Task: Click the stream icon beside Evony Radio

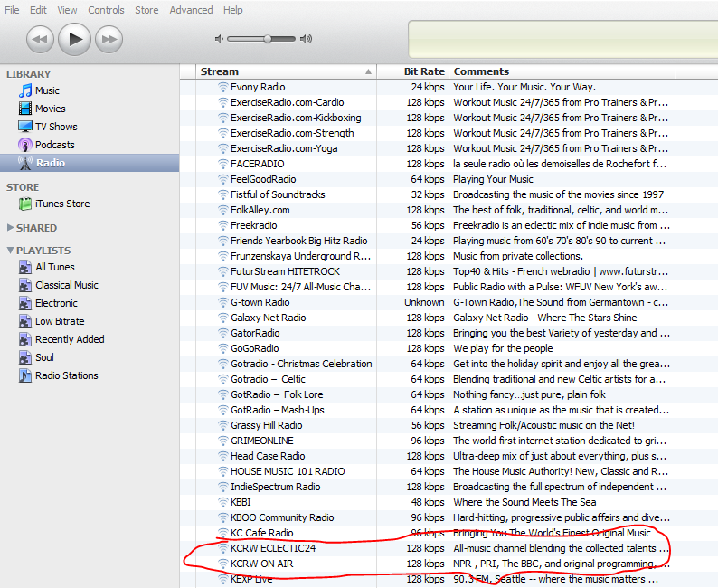Action: [222, 87]
